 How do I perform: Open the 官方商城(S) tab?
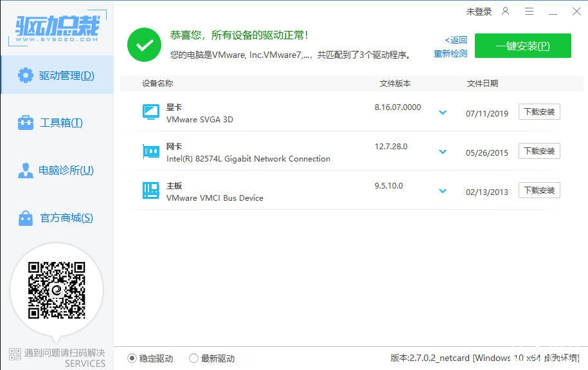point(57,218)
